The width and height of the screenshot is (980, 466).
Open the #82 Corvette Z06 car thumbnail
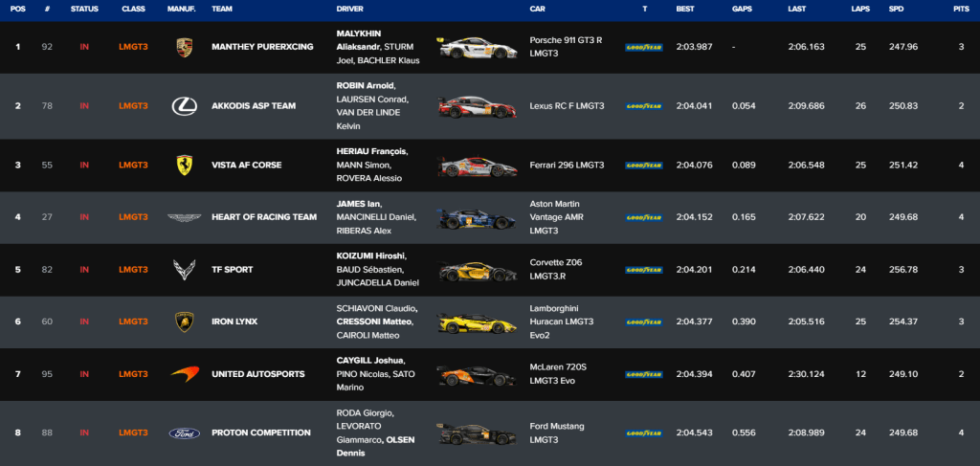click(478, 271)
